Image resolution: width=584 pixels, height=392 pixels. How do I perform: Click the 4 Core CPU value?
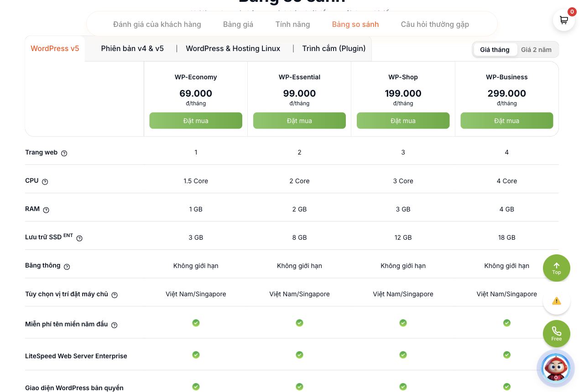tap(506, 181)
